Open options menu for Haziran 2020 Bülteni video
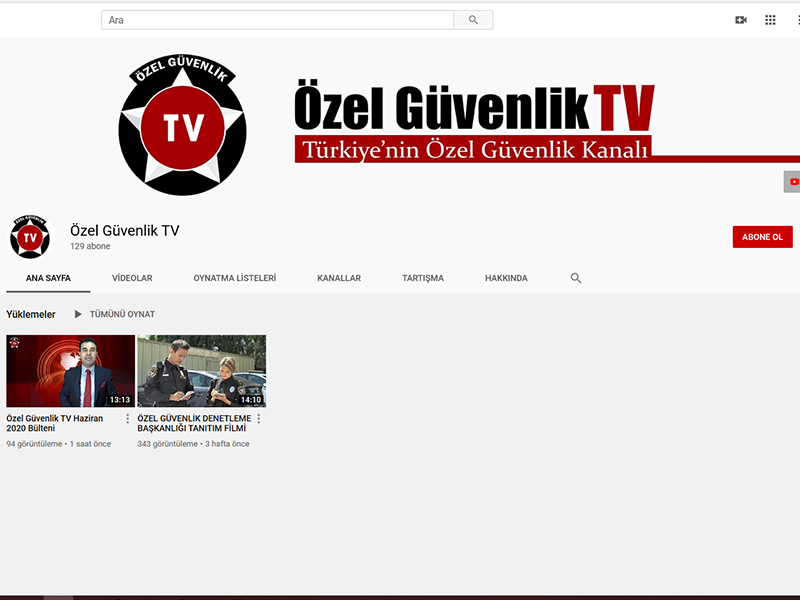The image size is (800, 600). click(x=127, y=419)
